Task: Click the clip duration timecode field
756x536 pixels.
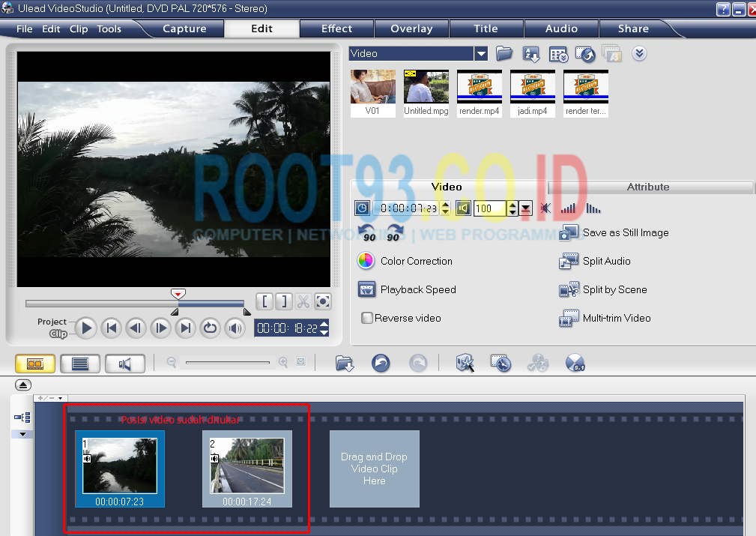Action: 408,208
